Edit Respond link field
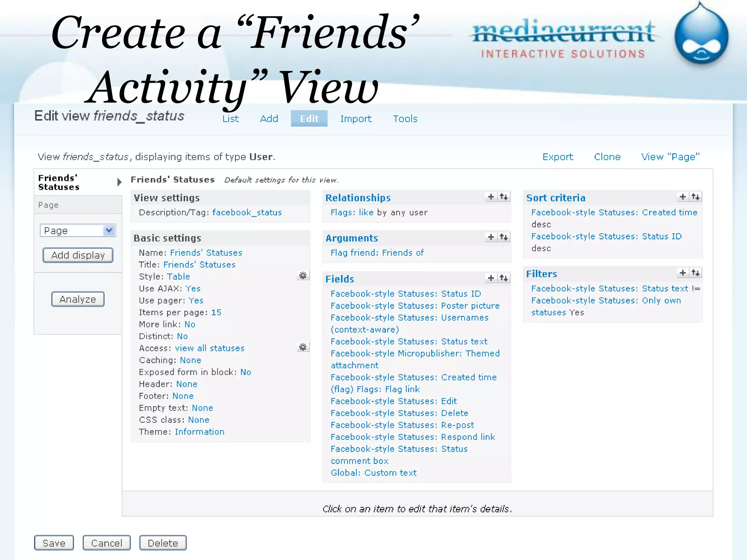The height and width of the screenshot is (560, 747). pyautogui.click(x=413, y=437)
